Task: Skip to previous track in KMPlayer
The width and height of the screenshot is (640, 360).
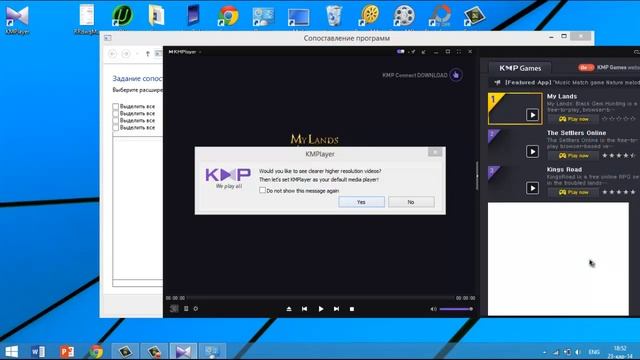Action: coord(304,309)
